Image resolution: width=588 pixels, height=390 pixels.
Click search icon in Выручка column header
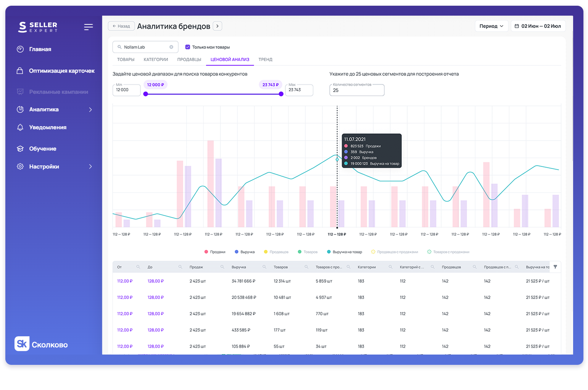coord(264,267)
